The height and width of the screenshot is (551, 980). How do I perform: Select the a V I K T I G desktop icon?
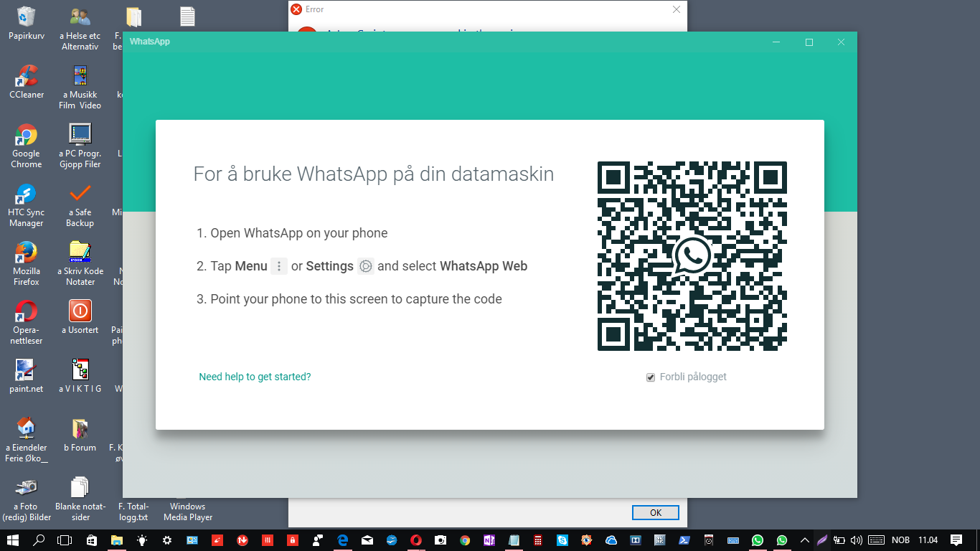[x=80, y=377]
